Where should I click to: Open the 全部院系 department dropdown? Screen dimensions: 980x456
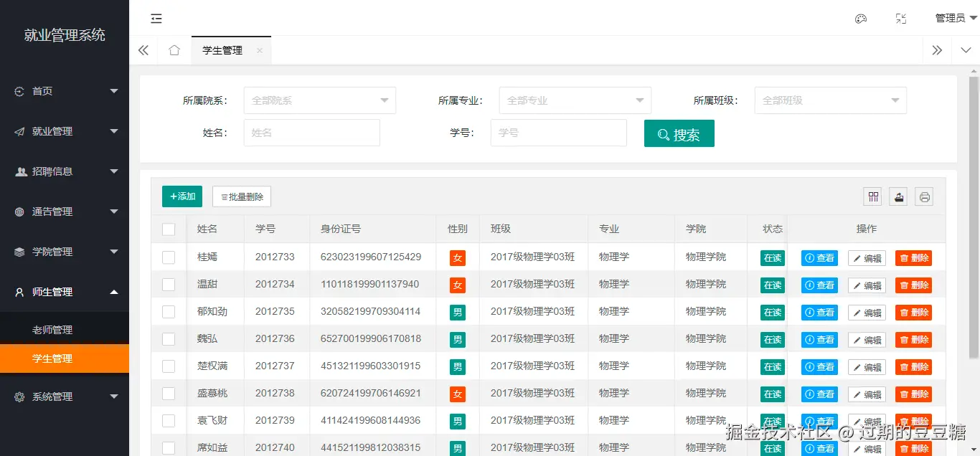coord(319,100)
